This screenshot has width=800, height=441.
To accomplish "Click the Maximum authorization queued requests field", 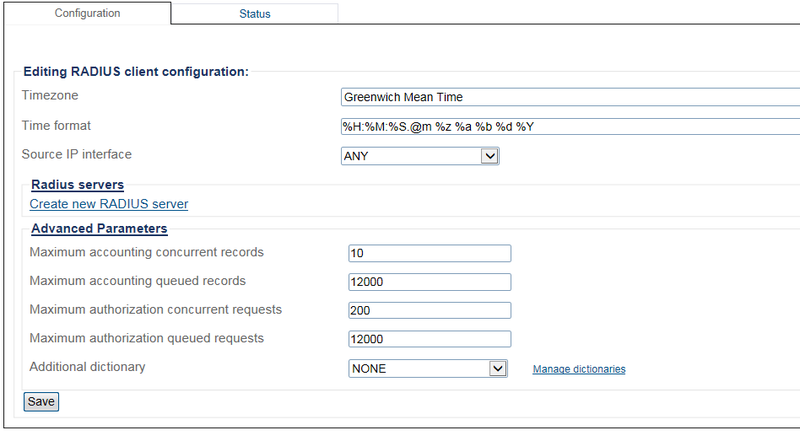I will pyautogui.click(x=430, y=339).
